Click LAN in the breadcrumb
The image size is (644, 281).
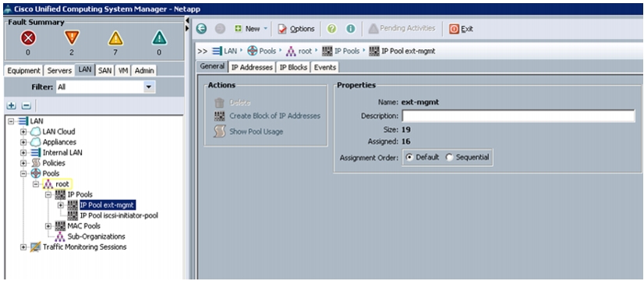pyautogui.click(x=230, y=51)
